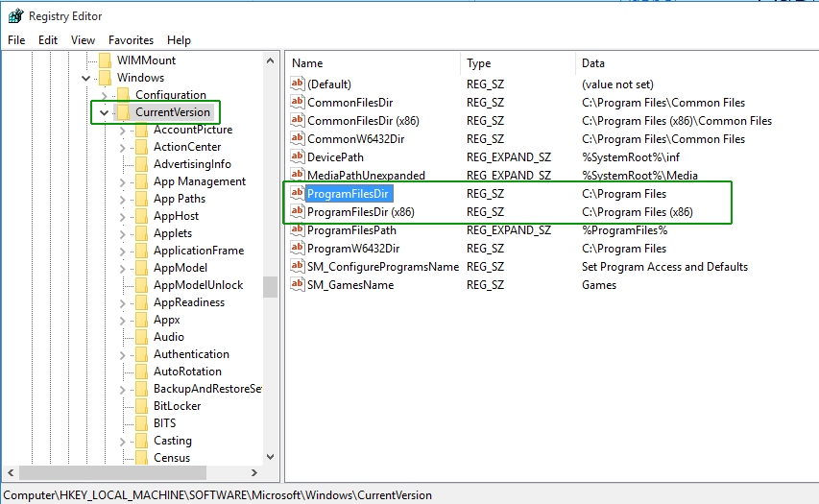Click the Configuration folder icon
This screenshot has height=504, width=819.
(x=123, y=94)
